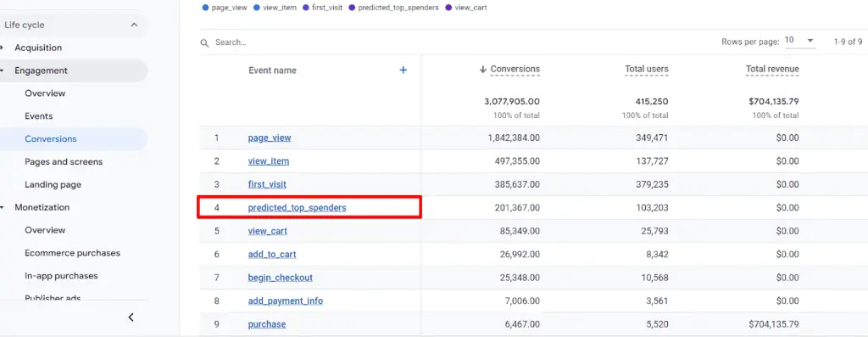
Task: Open the view_cart event link
Action: 268,231
